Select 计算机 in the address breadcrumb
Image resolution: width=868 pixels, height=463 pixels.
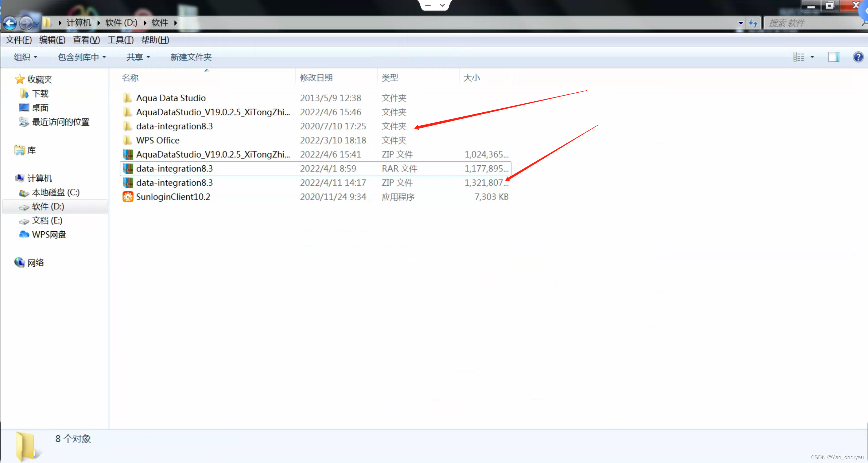(78, 23)
